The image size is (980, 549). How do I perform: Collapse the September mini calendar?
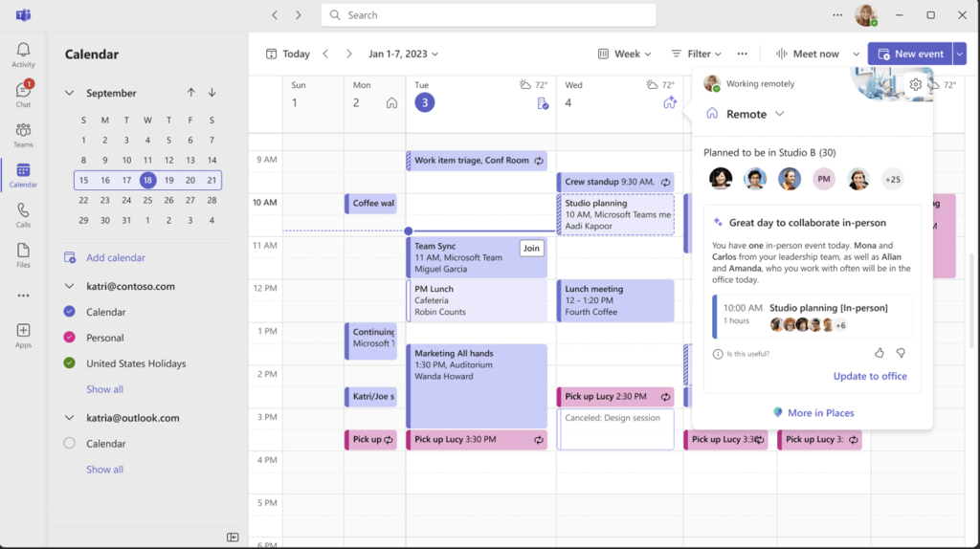69,93
